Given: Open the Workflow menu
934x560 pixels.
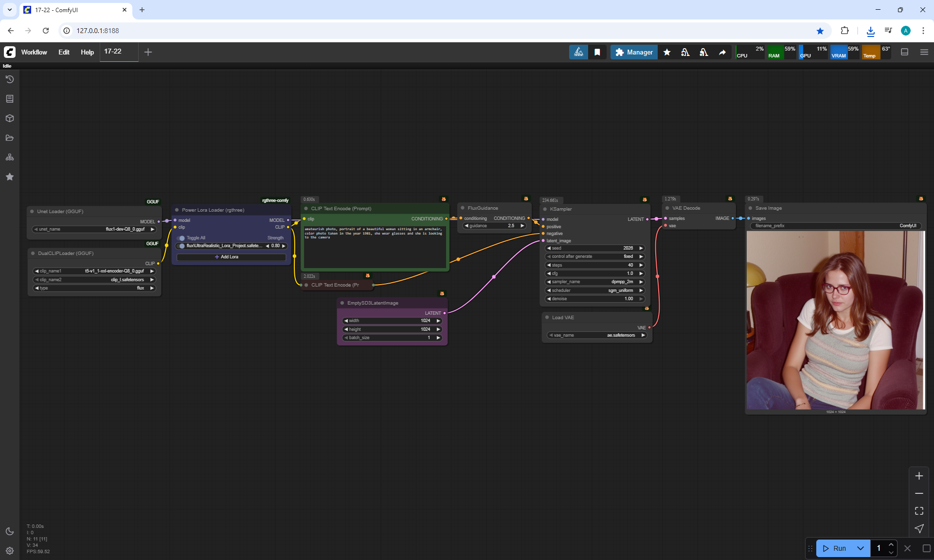Looking at the screenshot, I should (34, 52).
